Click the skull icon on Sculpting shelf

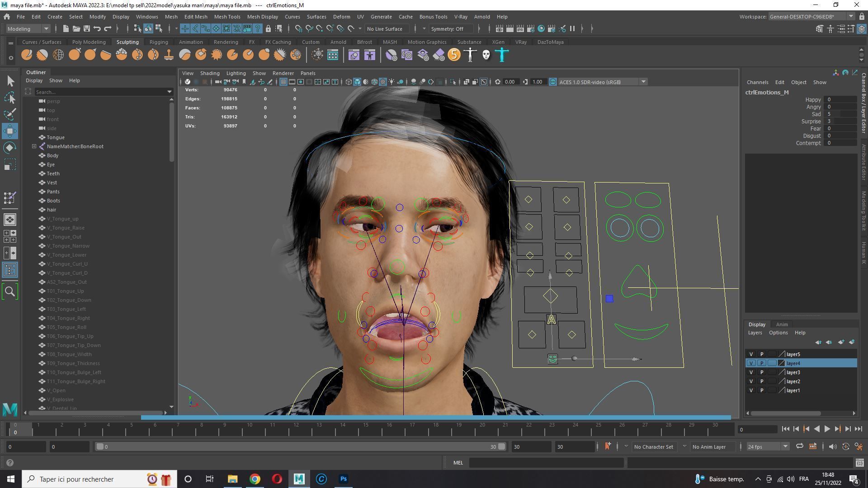[486, 55]
